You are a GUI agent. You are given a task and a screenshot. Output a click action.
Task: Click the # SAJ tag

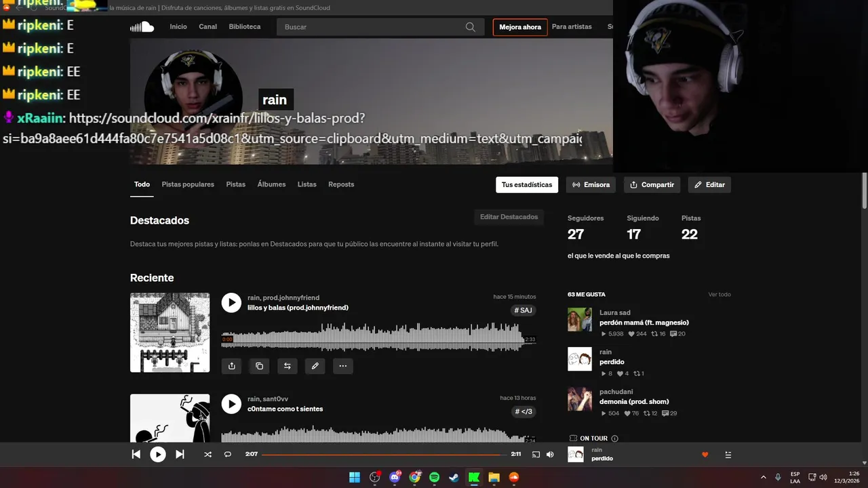point(523,310)
